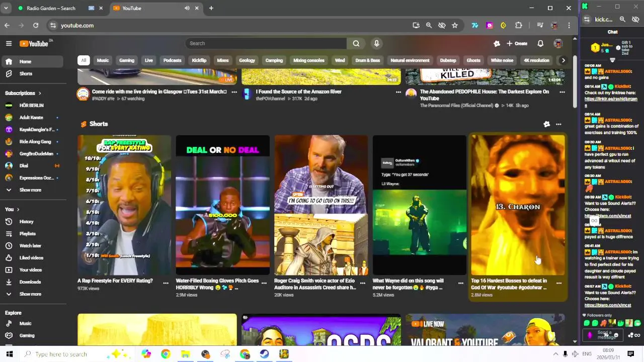Open the notifications bell
644x362 pixels.
tap(540, 44)
